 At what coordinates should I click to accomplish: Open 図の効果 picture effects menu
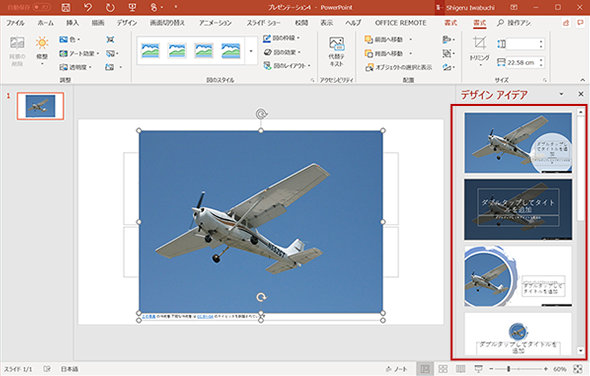(282, 52)
